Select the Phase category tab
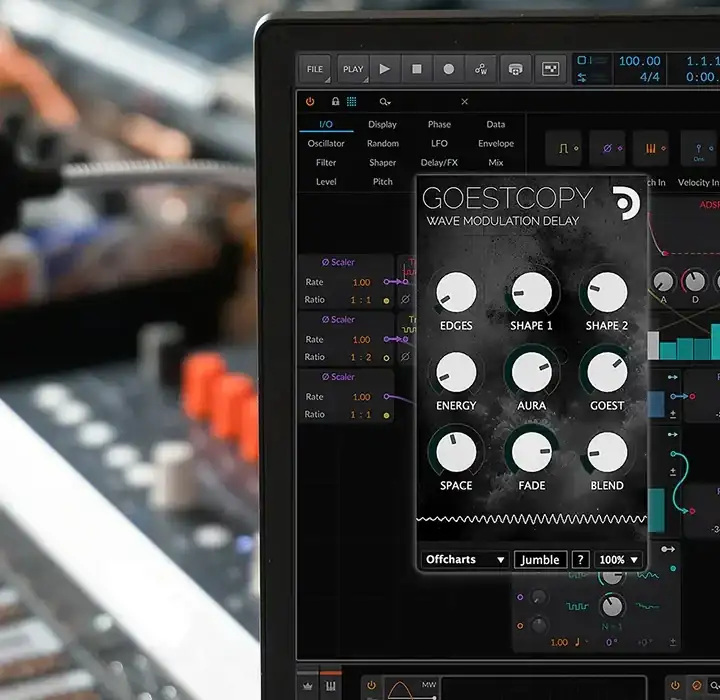This screenshot has height=700, width=720. [439, 124]
